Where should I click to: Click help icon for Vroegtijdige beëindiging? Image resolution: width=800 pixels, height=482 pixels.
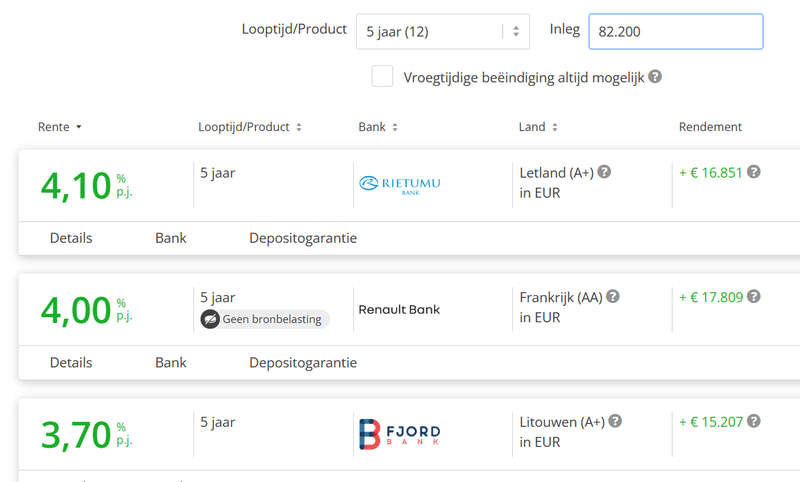tap(655, 76)
